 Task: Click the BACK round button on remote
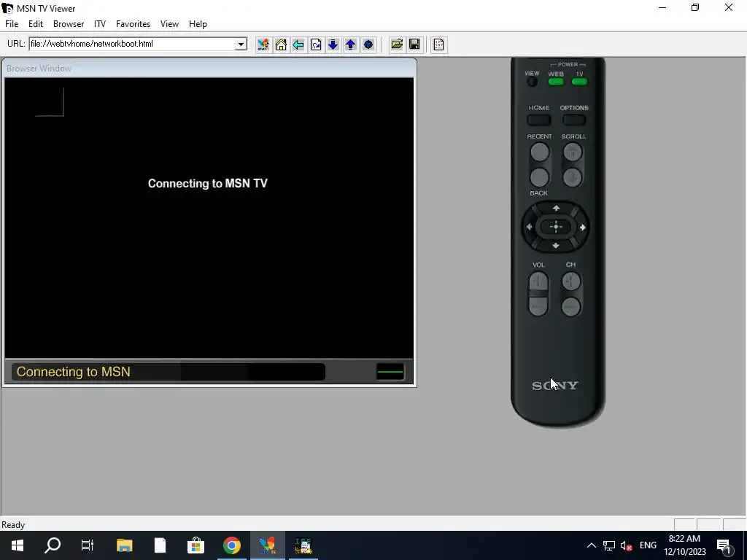(x=539, y=177)
